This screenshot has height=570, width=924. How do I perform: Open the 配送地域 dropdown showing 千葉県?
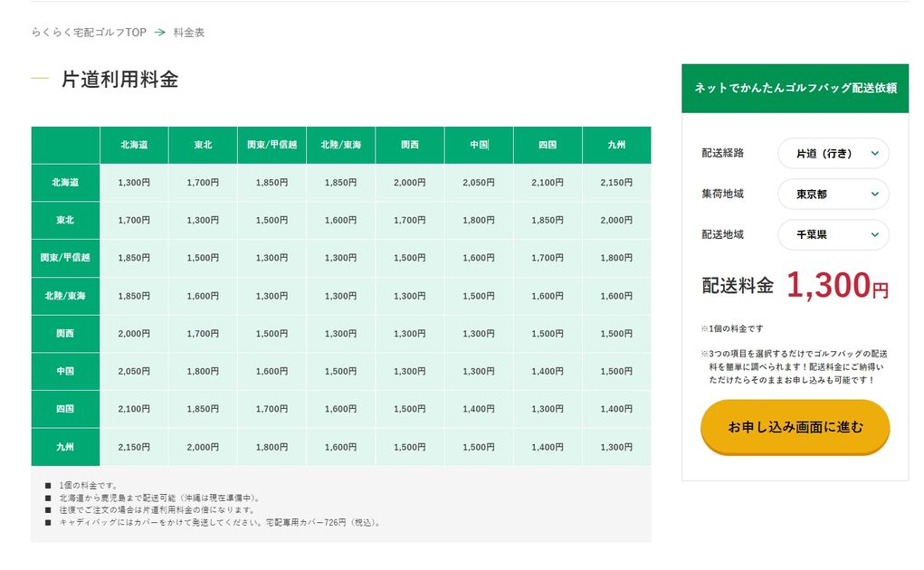(833, 234)
